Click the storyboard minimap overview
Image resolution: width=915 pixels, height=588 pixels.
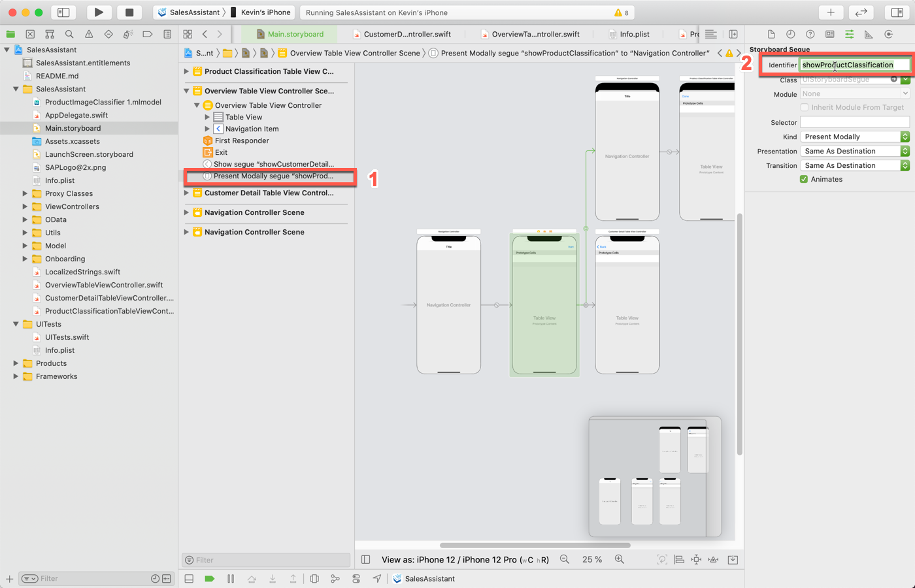655,476
